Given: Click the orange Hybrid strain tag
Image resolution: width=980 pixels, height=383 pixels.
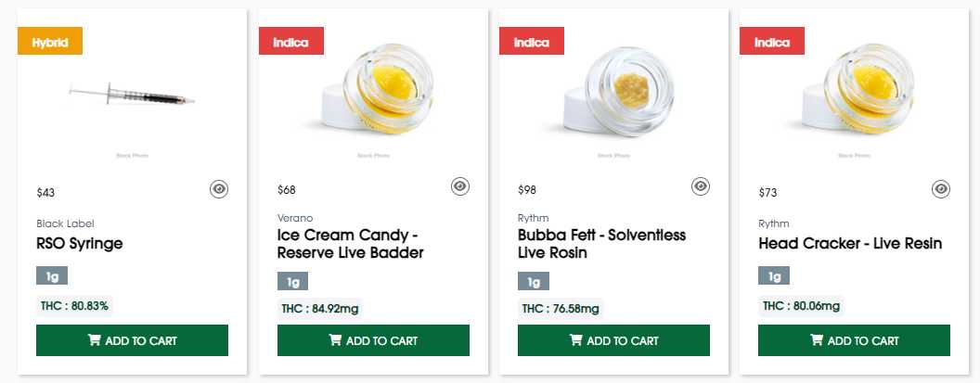Looking at the screenshot, I should (50, 43).
